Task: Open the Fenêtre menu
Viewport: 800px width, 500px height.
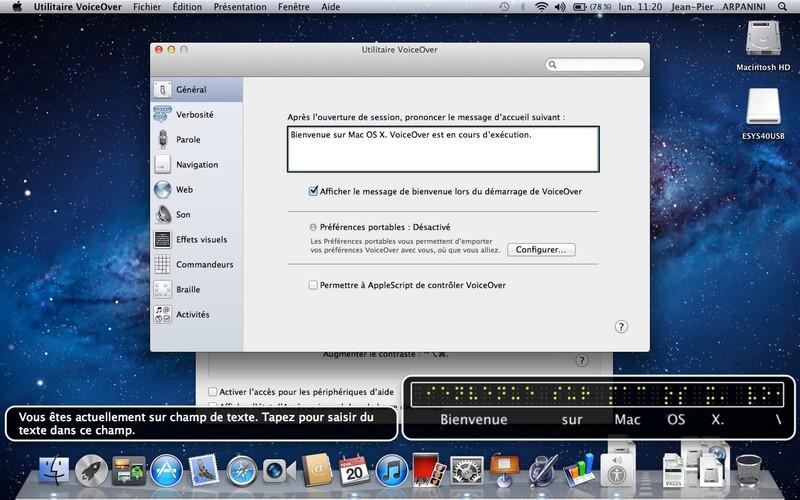Action: pyautogui.click(x=294, y=7)
